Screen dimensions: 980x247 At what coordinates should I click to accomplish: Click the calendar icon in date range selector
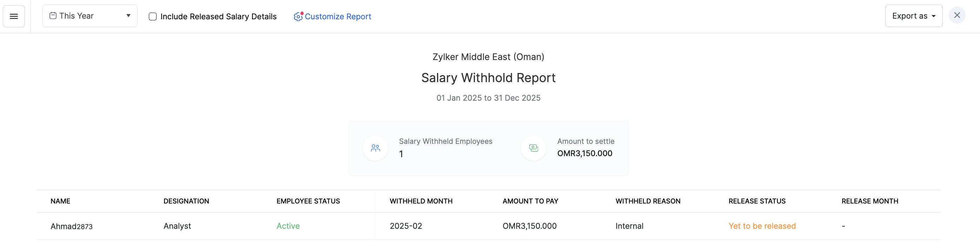click(x=53, y=15)
